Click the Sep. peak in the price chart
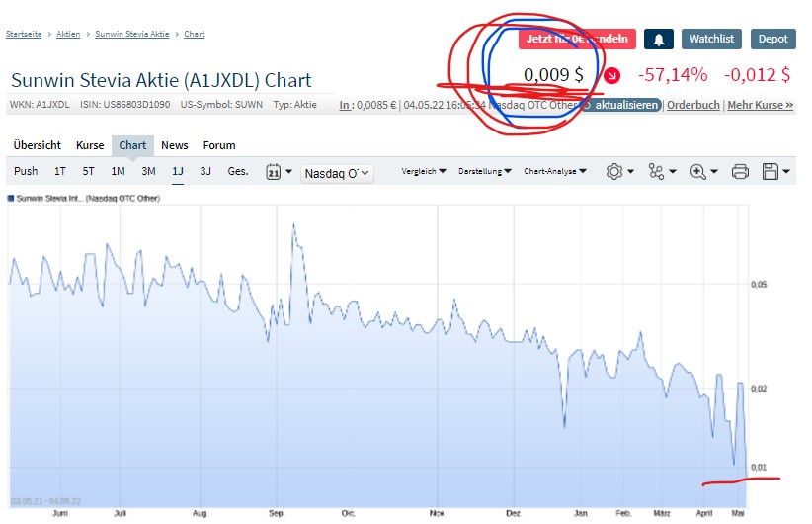812x524 pixels. coord(294,225)
